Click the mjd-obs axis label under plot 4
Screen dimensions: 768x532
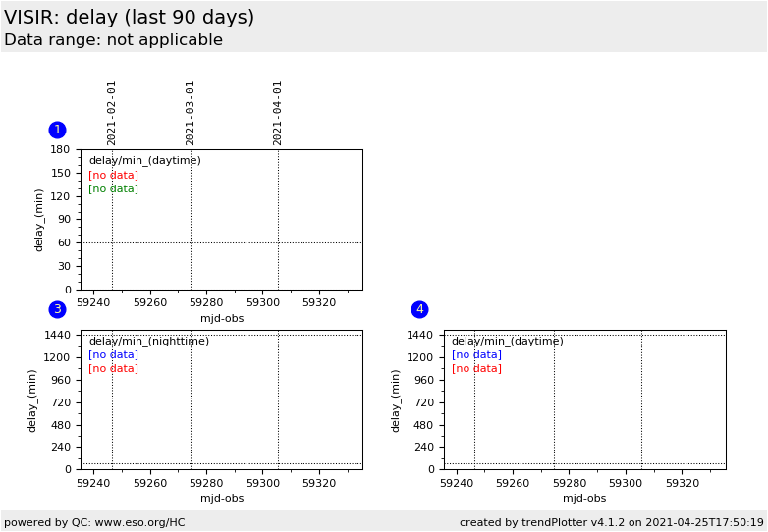(584, 498)
